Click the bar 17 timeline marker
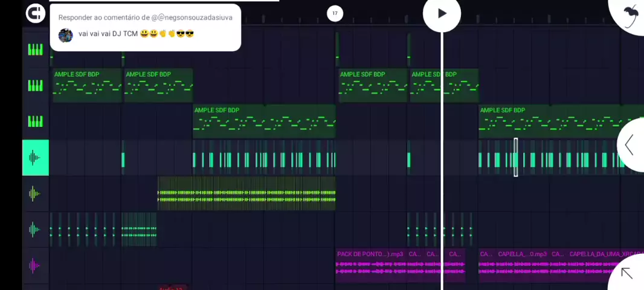This screenshot has width=644, height=290. 335,13
